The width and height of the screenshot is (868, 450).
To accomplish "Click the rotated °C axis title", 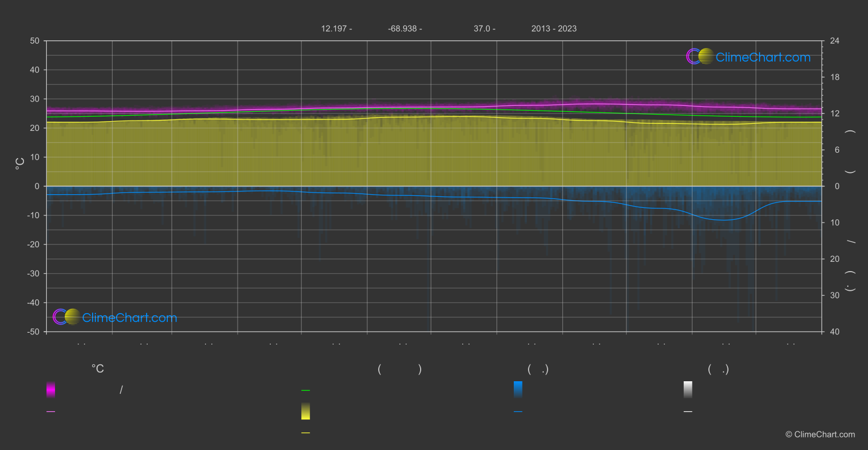I will [x=20, y=164].
